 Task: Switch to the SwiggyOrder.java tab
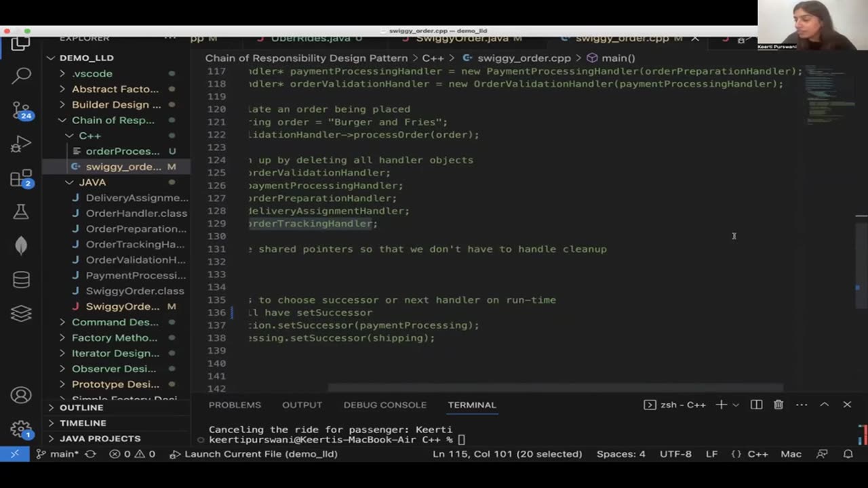pyautogui.click(x=462, y=39)
